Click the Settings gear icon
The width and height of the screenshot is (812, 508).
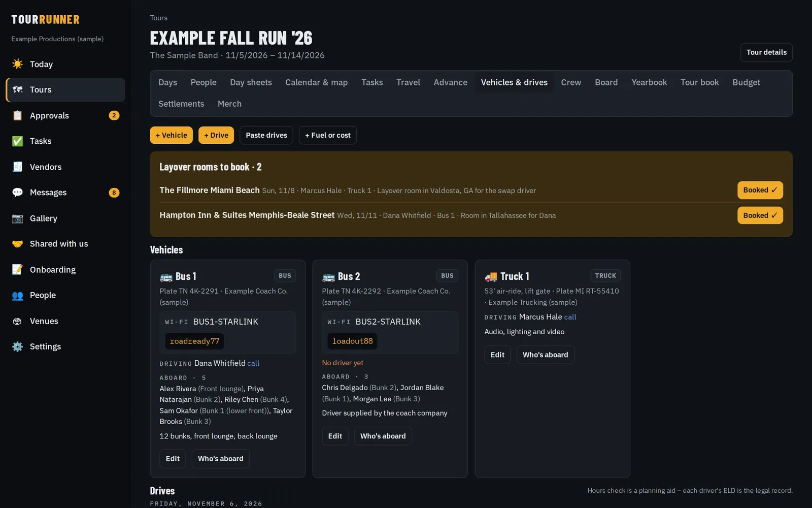[x=17, y=346]
